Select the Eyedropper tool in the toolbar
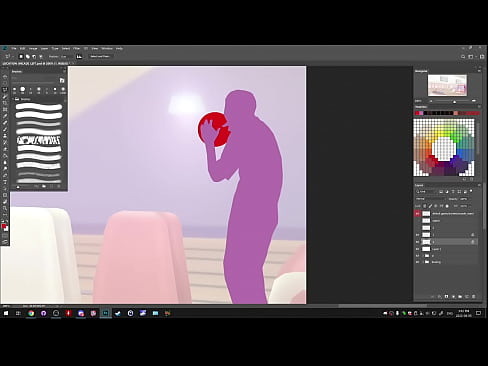The image size is (488, 366). point(5,116)
